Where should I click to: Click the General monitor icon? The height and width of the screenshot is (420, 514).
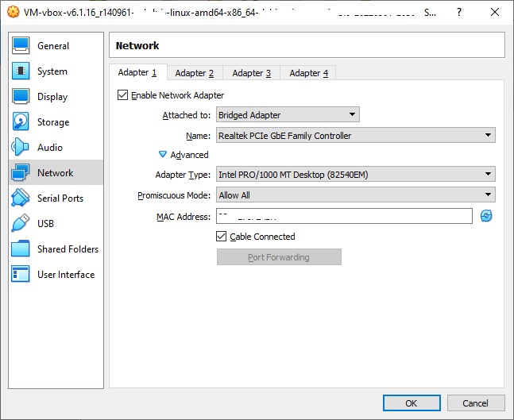(x=21, y=45)
